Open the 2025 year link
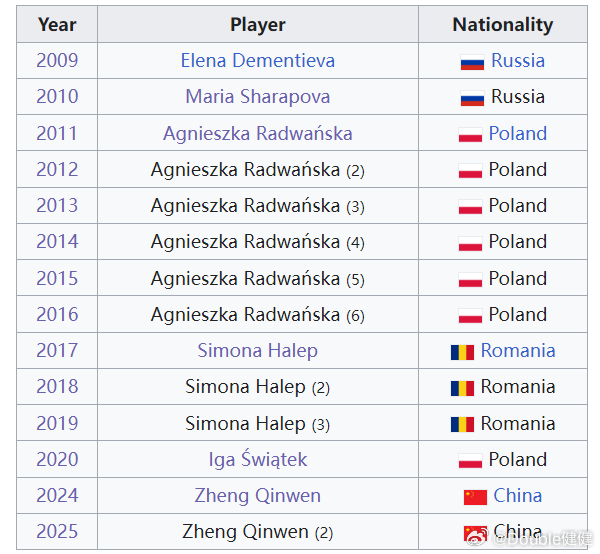Viewport: 600px width, 554px height. click(57, 531)
